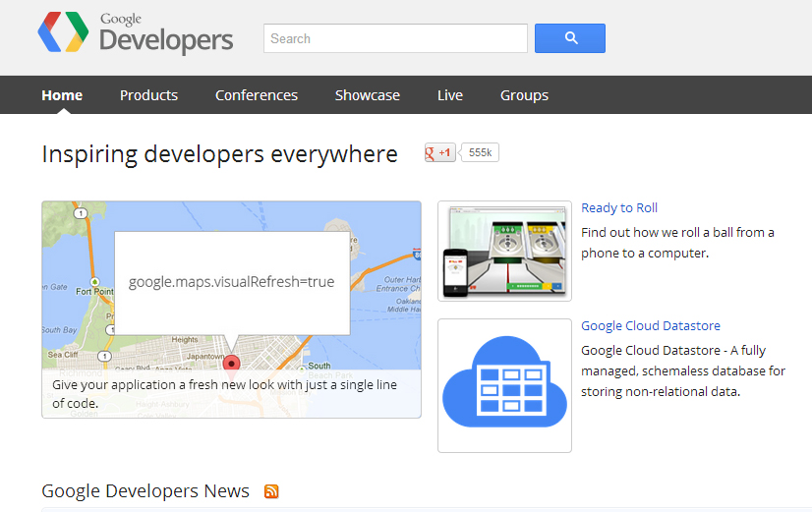
Task: Open the Groups menu item
Action: (x=524, y=95)
